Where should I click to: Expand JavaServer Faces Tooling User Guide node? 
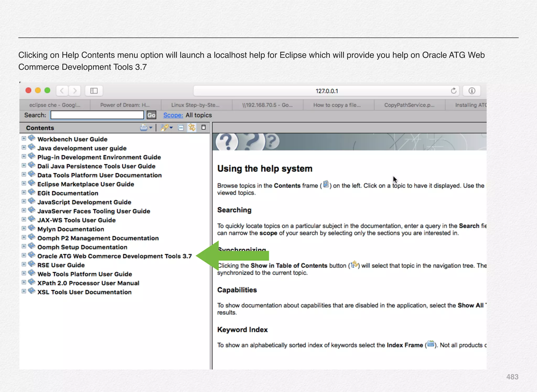coord(24,210)
